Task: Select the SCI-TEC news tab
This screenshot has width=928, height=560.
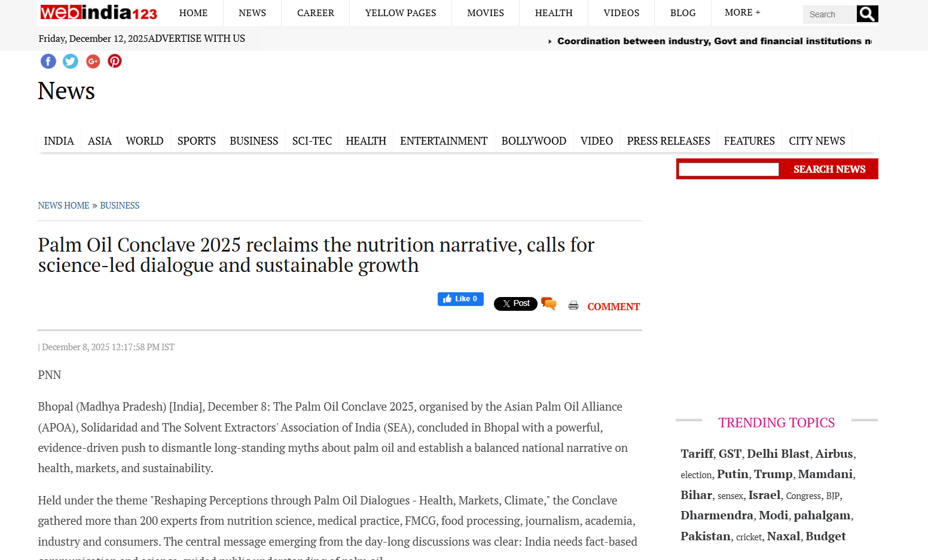Action: pyautogui.click(x=312, y=141)
